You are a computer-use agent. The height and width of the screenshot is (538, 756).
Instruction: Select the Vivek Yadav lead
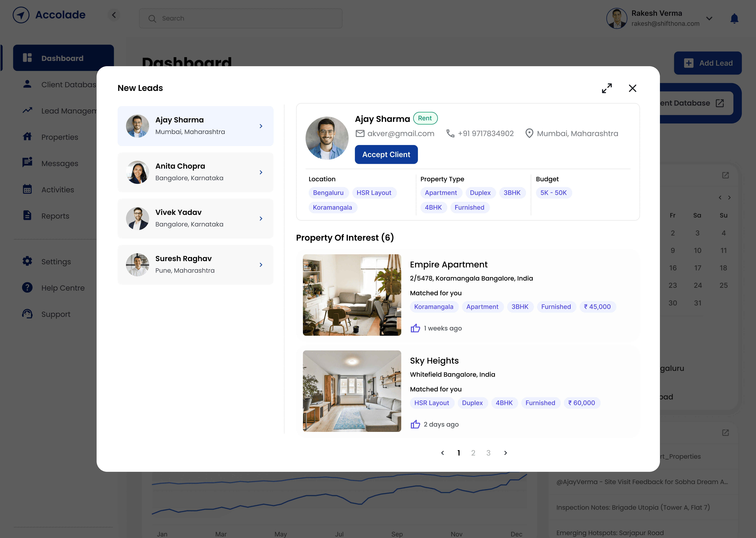tap(195, 218)
